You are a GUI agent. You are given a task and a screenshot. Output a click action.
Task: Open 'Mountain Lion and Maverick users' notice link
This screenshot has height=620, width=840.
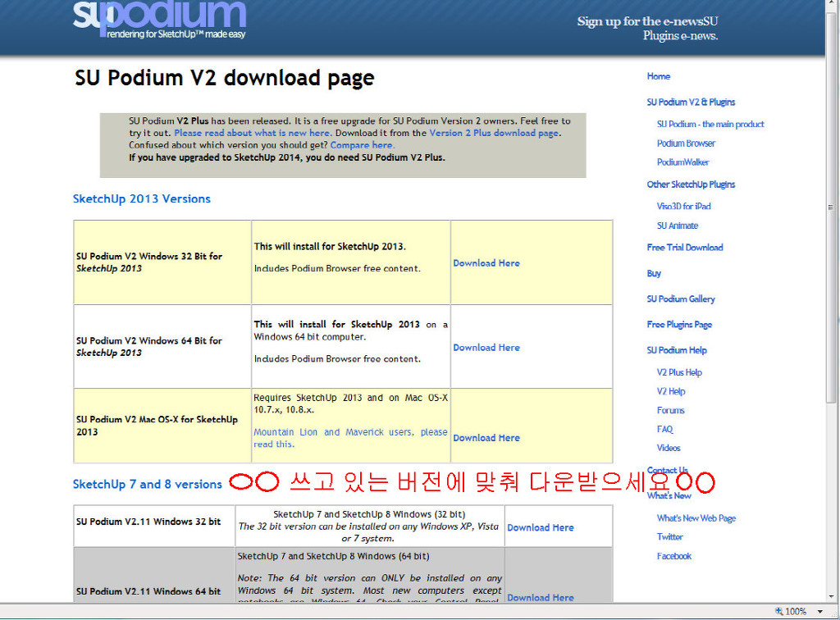pyautogui.click(x=350, y=438)
